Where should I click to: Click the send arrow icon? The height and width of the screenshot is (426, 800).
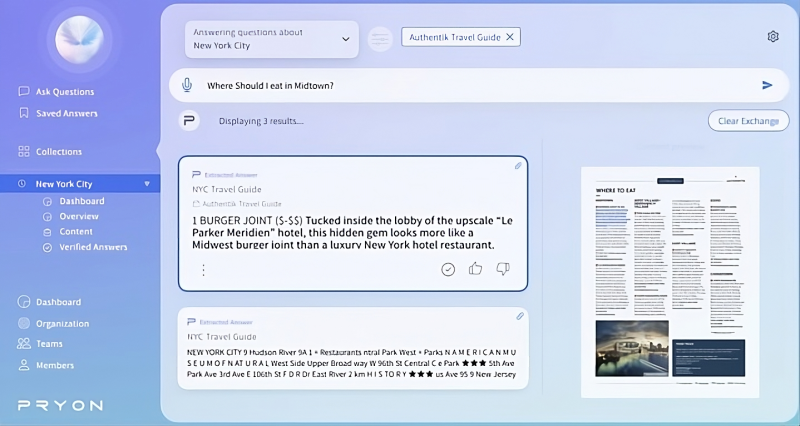coord(767,85)
